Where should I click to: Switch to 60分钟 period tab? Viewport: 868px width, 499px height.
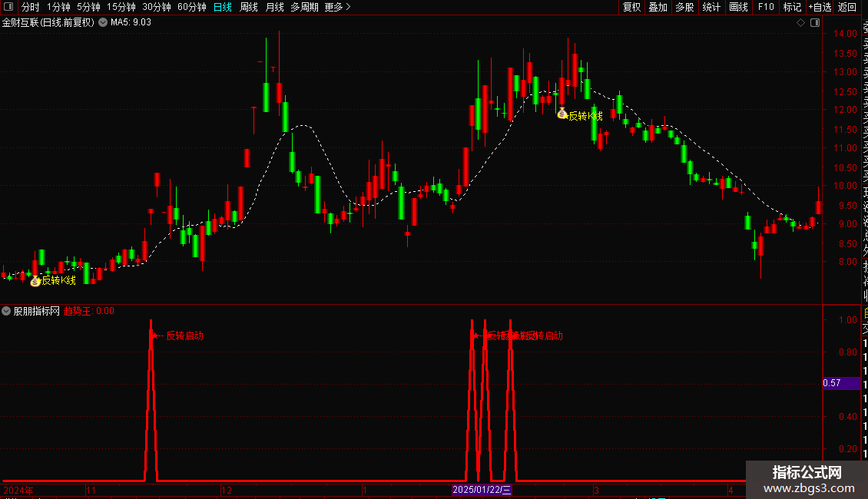(192, 7)
